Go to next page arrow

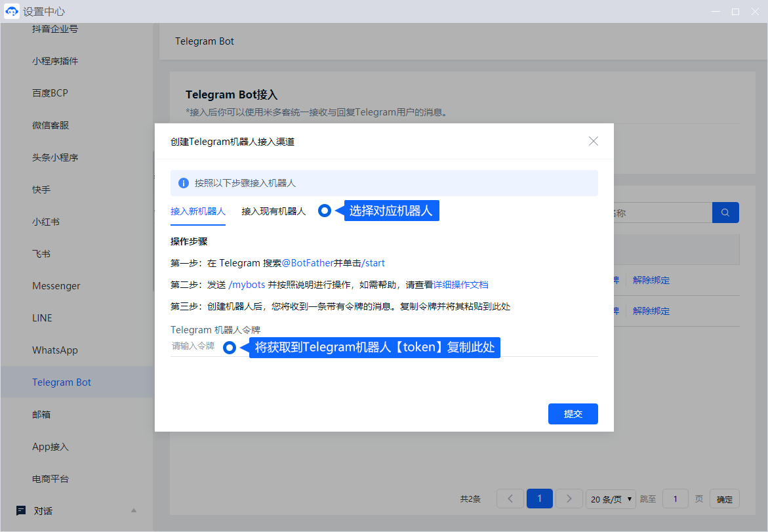click(x=569, y=499)
